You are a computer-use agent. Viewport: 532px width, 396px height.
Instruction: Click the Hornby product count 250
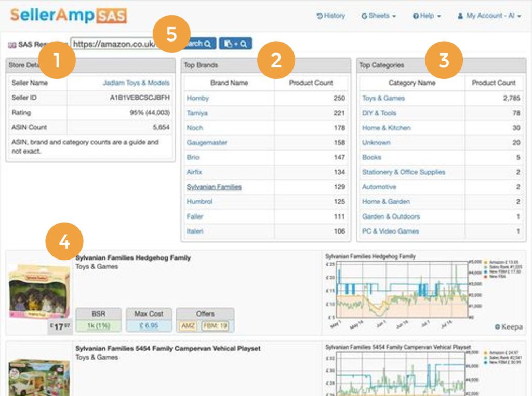pos(339,98)
